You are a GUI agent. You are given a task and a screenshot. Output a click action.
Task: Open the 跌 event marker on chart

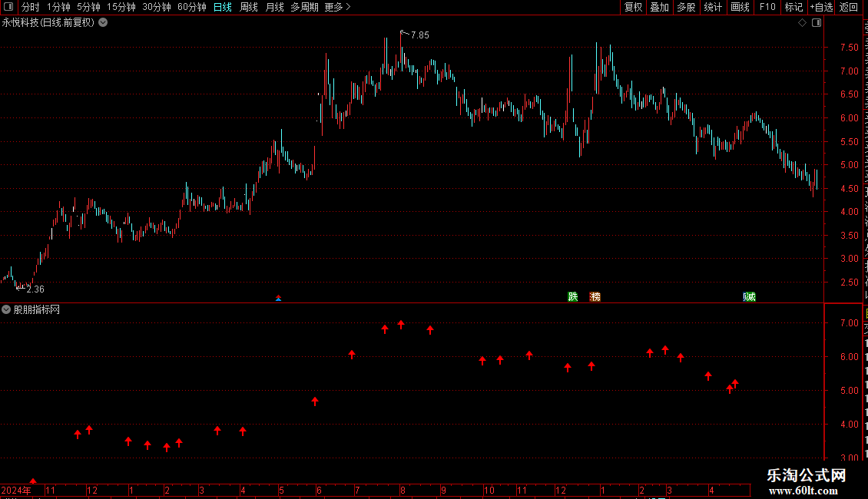pyautogui.click(x=573, y=296)
